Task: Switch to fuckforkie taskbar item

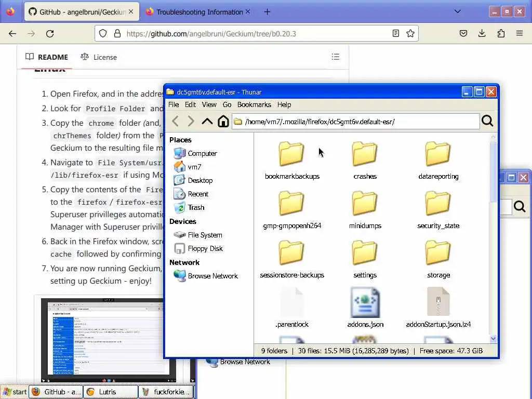Action: (166, 392)
